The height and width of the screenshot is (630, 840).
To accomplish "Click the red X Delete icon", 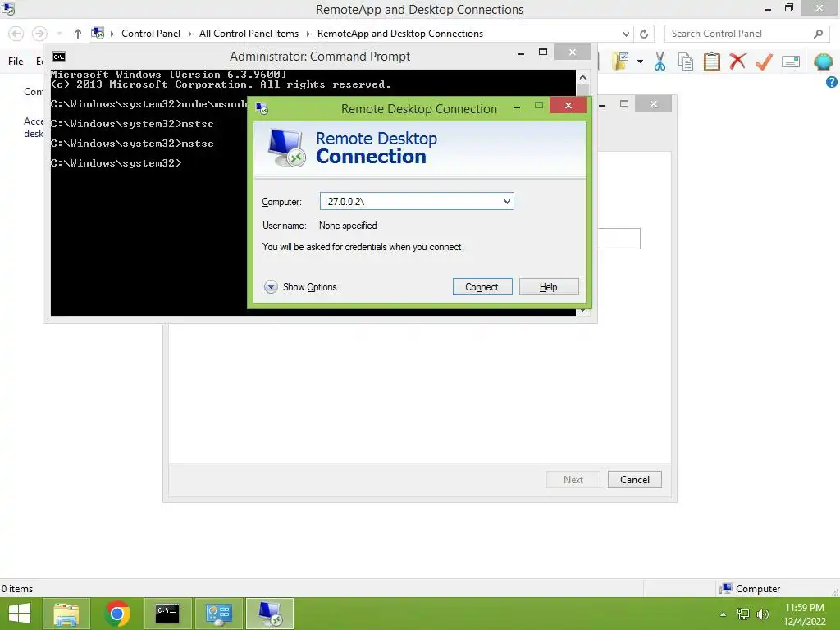I will click(x=737, y=61).
